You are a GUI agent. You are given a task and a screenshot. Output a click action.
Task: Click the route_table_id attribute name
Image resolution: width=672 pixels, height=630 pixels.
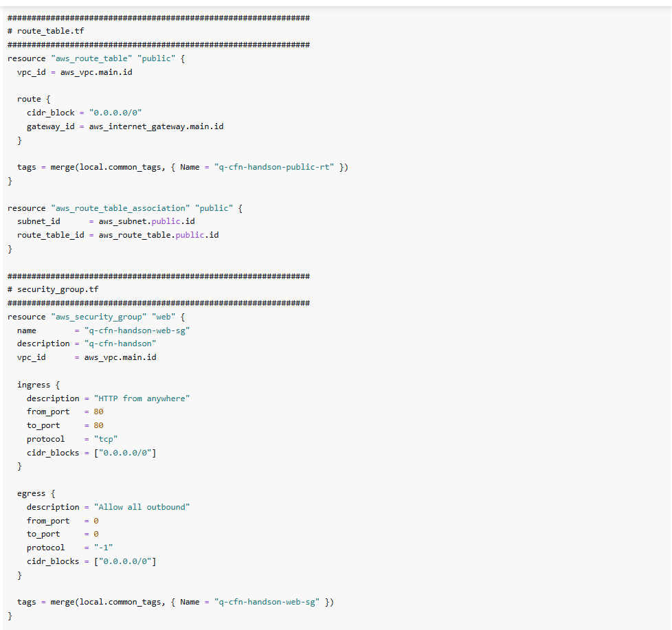(x=51, y=235)
